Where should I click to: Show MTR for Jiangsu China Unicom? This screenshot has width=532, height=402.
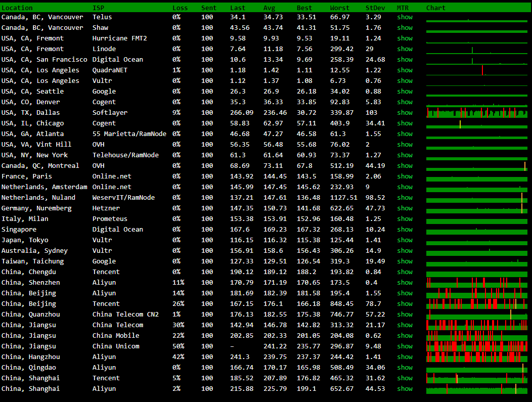[405, 346]
